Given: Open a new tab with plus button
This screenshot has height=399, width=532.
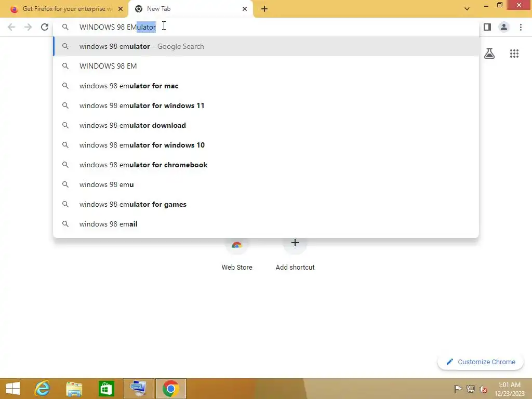Looking at the screenshot, I should [x=264, y=9].
